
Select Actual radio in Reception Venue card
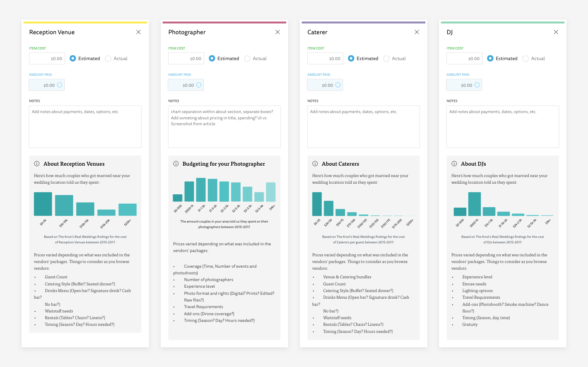[x=108, y=58]
